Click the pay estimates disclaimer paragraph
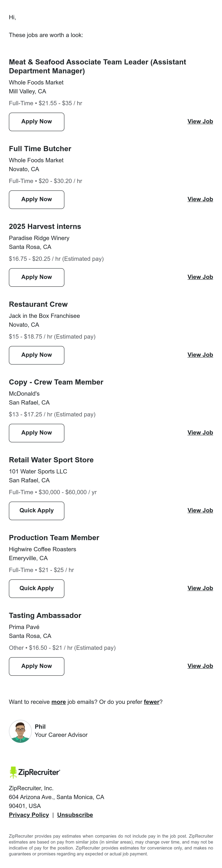The image size is (222, 868). 111,845
